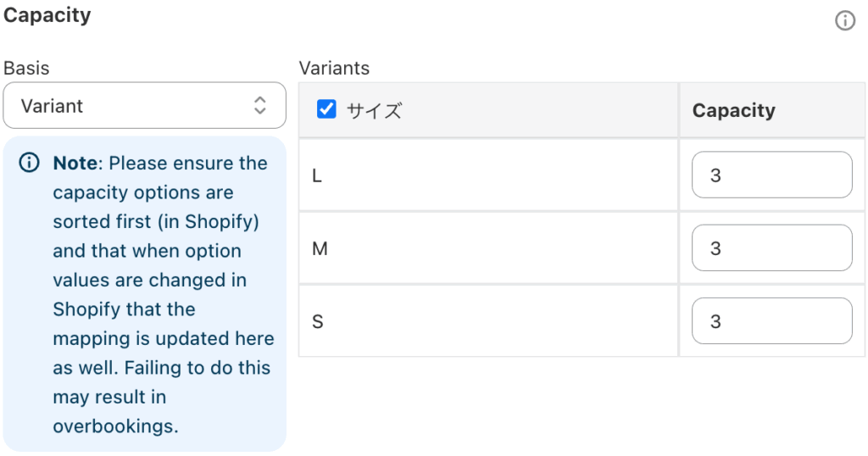Click the capacity field for size M

point(771,248)
